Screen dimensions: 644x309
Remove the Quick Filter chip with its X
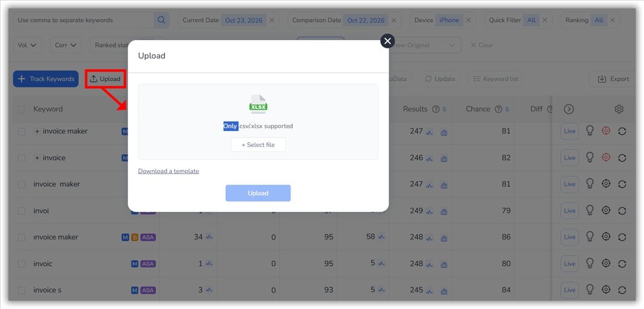(x=545, y=20)
